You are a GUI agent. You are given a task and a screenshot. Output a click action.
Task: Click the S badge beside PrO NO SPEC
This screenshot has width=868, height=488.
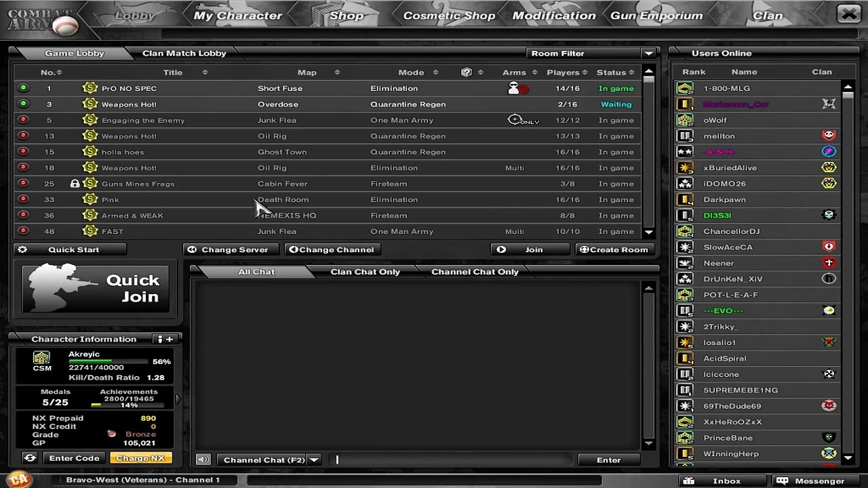pyautogui.click(x=90, y=88)
